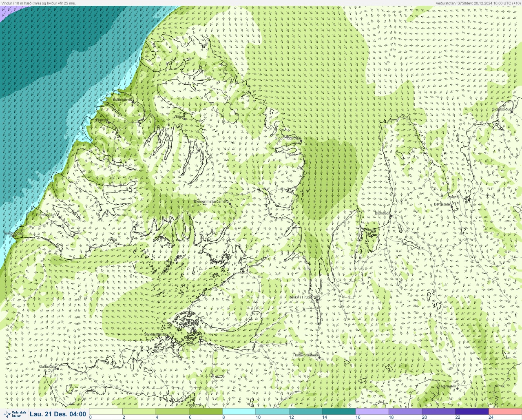This screenshot has width=522, height=420.
Task: Click the 8–10 m/s light cyan swatch
Action: pos(239,411)
